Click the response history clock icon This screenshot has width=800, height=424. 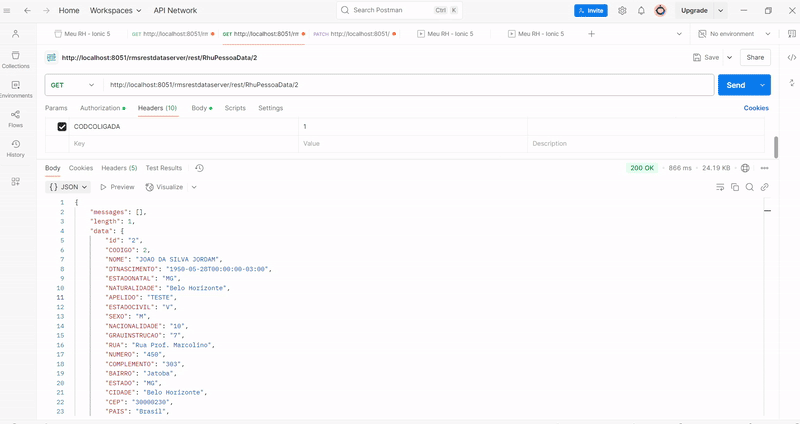tap(199, 168)
